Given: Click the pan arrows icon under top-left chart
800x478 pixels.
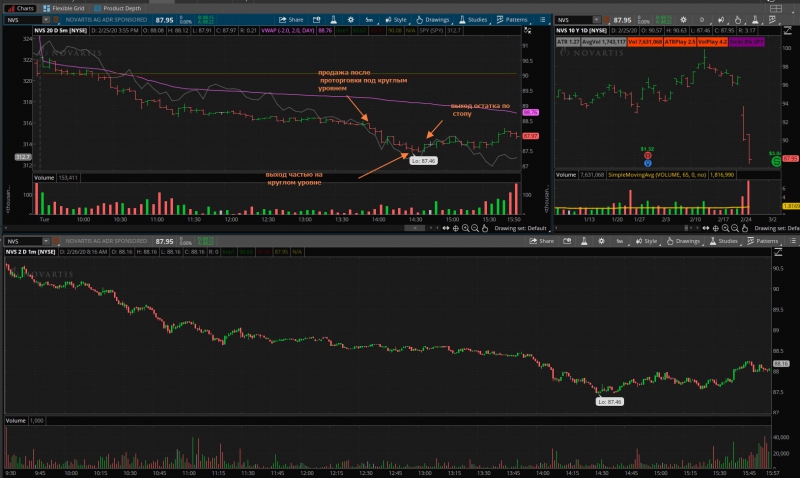Looking at the screenshot, I should click(x=446, y=228).
